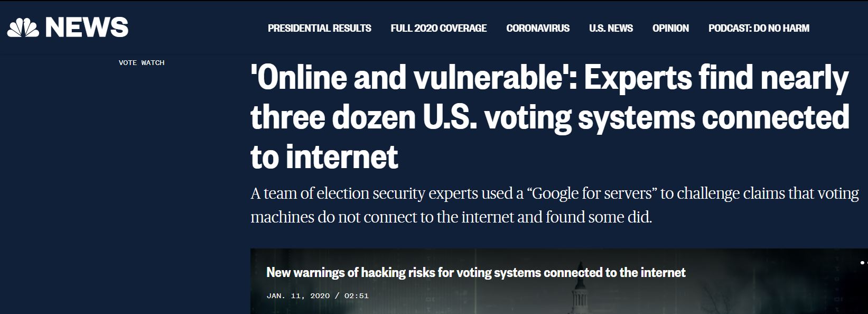Image resolution: width=868 pixels, height=314 pixels.
Task: Open the Presidential Results section
Action: tap(319, 29)
